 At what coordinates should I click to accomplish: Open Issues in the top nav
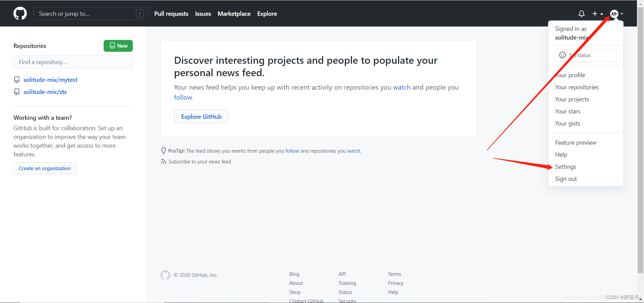(203, 14)
